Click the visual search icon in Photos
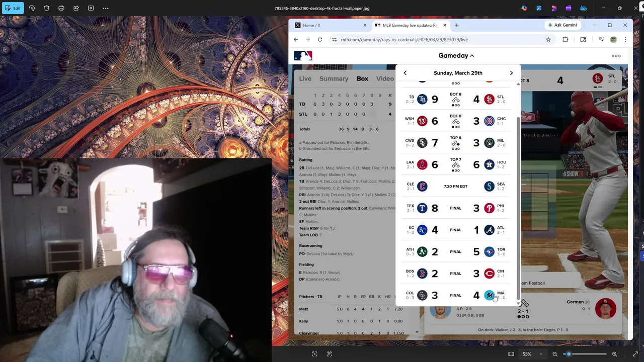Viewport: 644px width, 362px height. tap(314, 354)
